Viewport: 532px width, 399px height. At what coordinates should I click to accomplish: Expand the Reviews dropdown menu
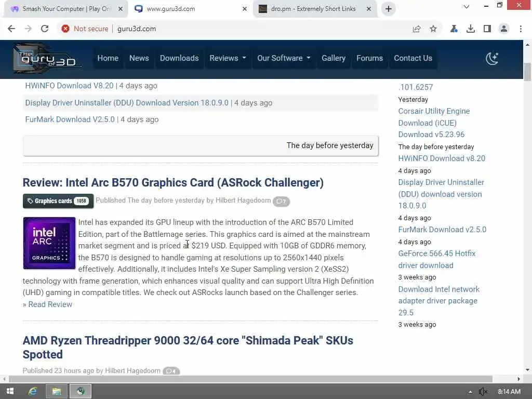click(228, 58)
